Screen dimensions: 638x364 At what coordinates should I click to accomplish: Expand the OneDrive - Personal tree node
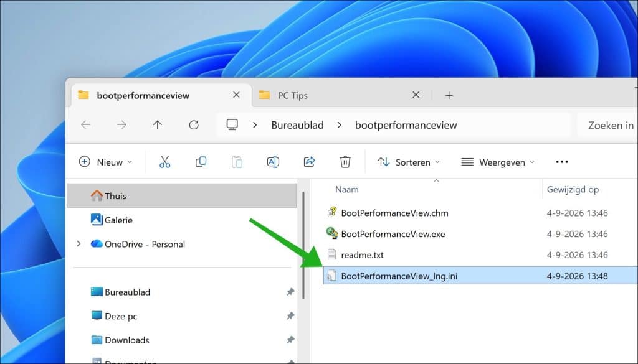coord(79,244)
